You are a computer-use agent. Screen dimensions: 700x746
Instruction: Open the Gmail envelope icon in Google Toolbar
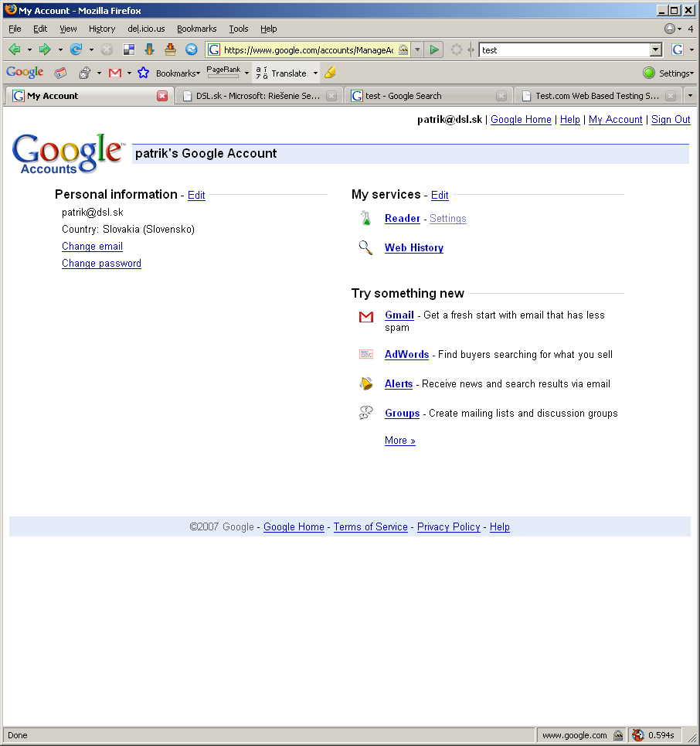pos(115,73)
